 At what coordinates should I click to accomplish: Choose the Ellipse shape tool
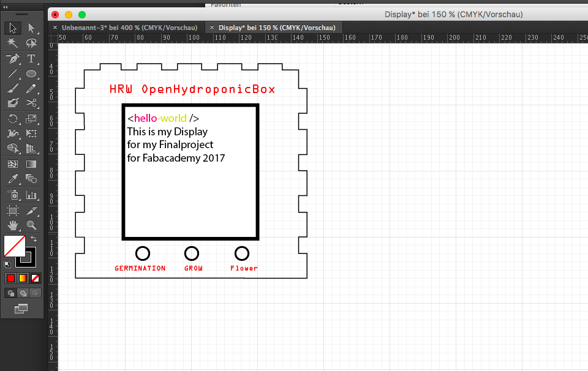[x=31, y=73]
